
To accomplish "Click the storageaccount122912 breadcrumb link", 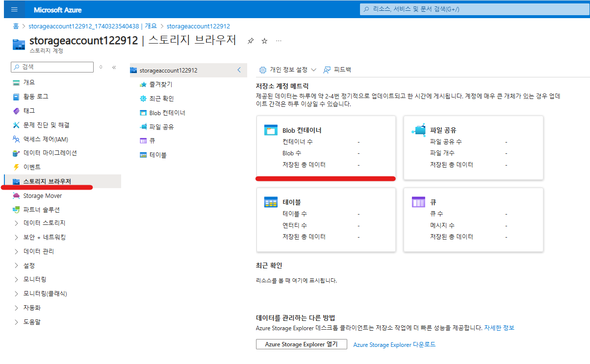I will pos(199,26).
